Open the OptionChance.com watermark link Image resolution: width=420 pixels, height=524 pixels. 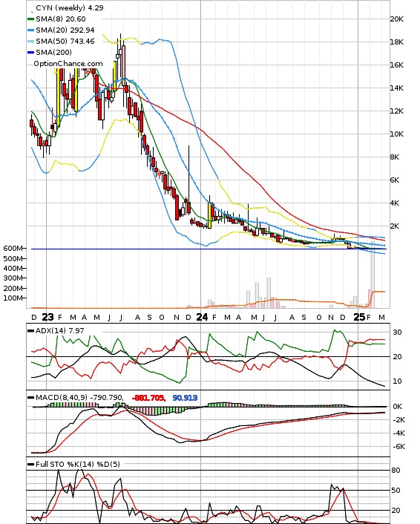(68, 64)
